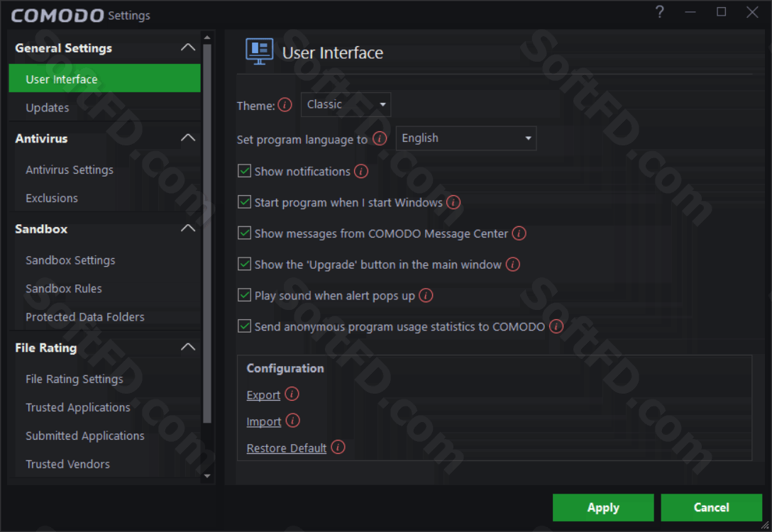Image resolution: width=772 pixels, height=532 pixels.
Task: Click the Export configuration link
Action: tap(263, 395)
